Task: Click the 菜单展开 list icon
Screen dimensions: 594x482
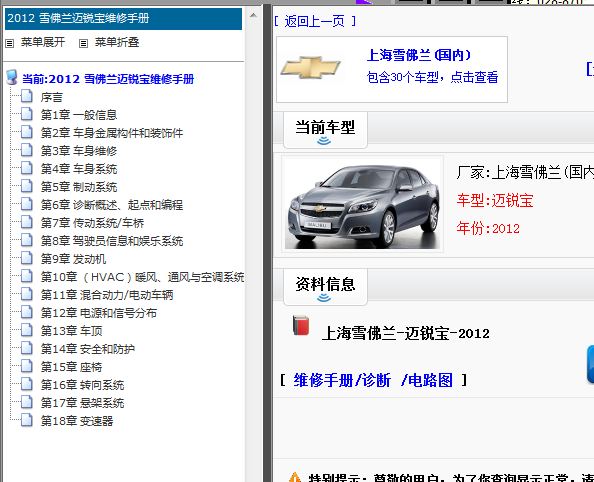Action: tap(9, 43)
